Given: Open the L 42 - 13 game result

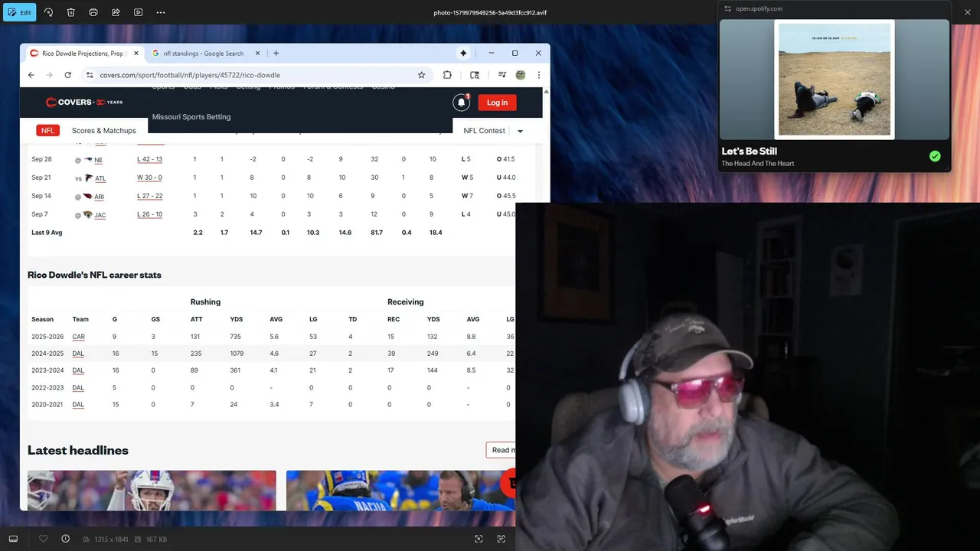Looking at the screenshot, I should pos(149,159).
